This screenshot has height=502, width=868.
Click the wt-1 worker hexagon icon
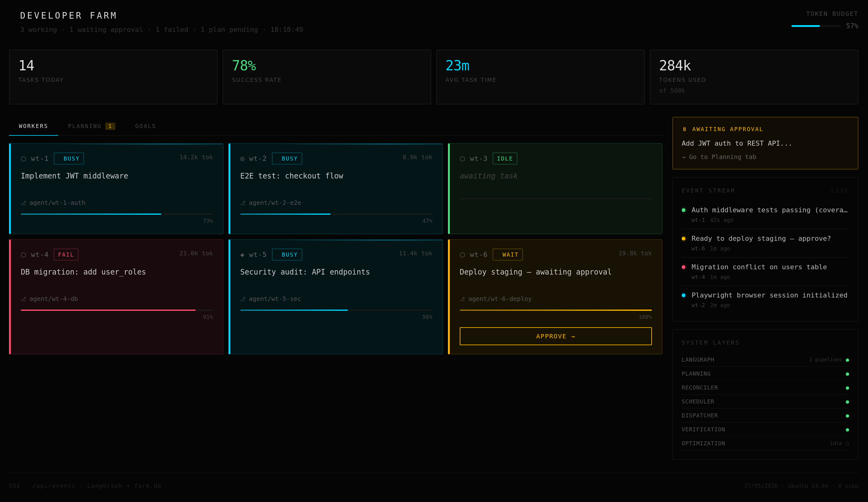[24, 159]
